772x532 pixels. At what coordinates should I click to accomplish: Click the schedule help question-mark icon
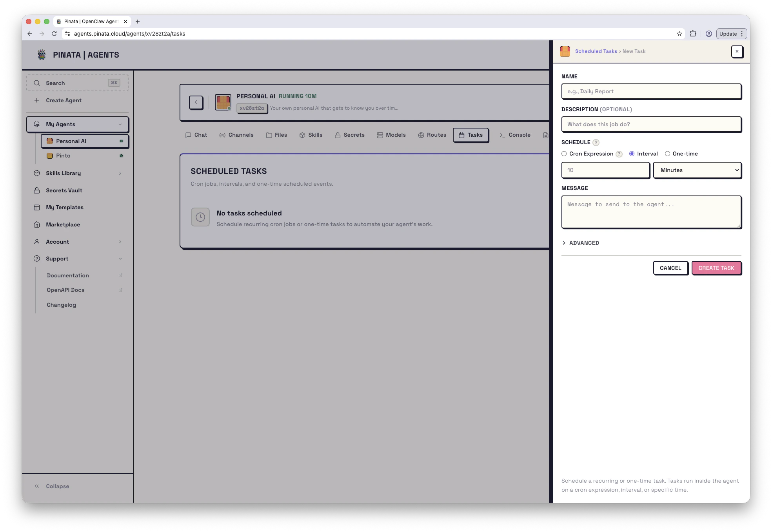tap(596, 143)
